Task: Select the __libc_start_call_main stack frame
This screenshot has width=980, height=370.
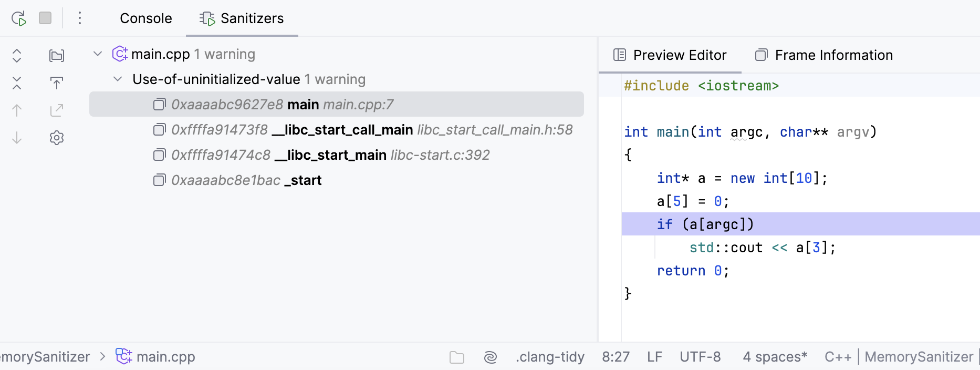Action: coord(363,130)
